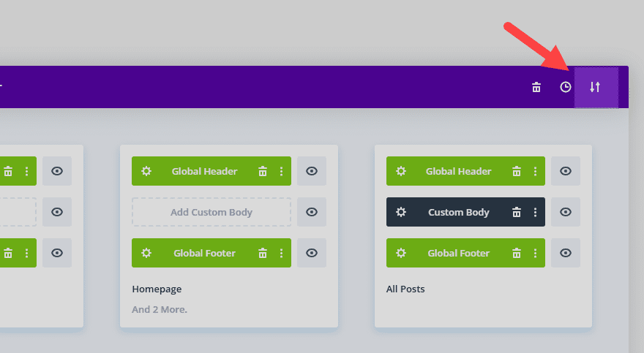
Task: Toggle visibility of All Posts Custom Body
Action: pyautogui.click(x=566, y=212)
